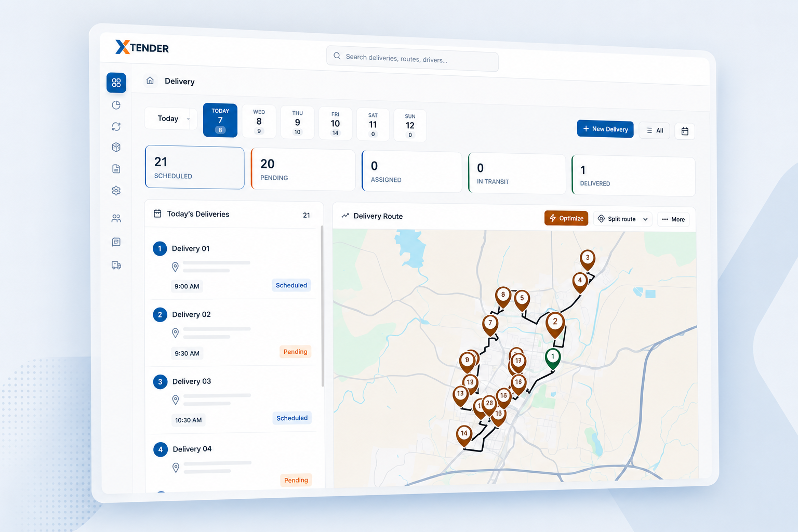Viewport: 798px width, 532px height.
Task: Open the pie chart analytics sidebar icon
Action: [x=116, y=105]
